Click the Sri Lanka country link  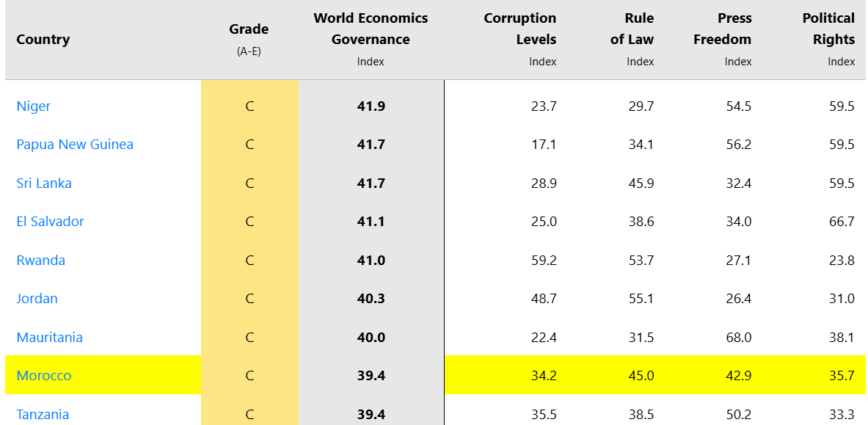point(44,184)
